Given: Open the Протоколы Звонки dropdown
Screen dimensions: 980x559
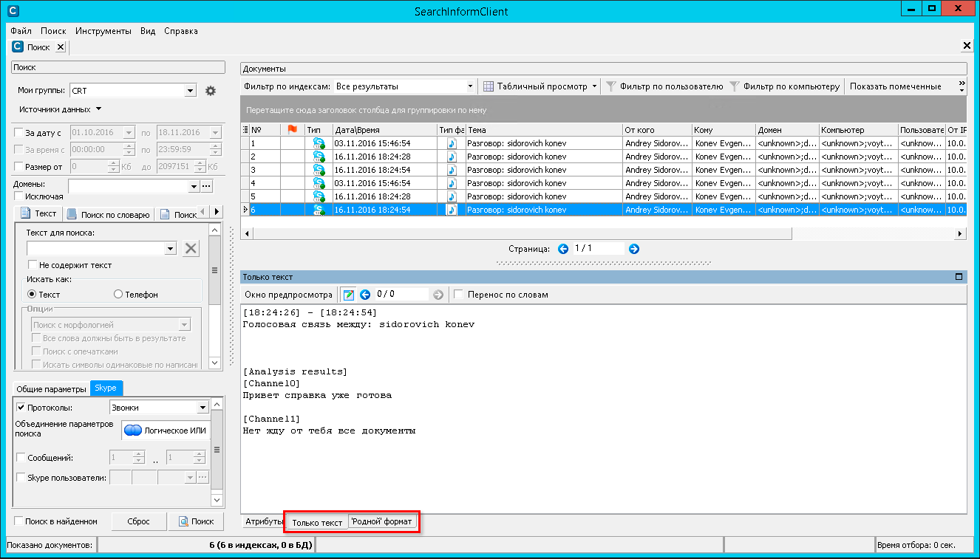Looking at the screenshot, I should pos(203,408).
